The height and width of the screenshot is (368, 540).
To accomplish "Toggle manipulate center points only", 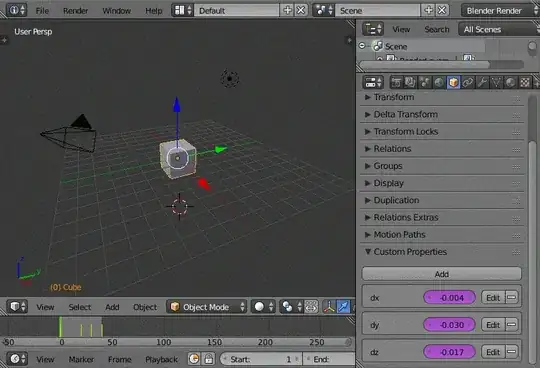I will pos(311,306).
